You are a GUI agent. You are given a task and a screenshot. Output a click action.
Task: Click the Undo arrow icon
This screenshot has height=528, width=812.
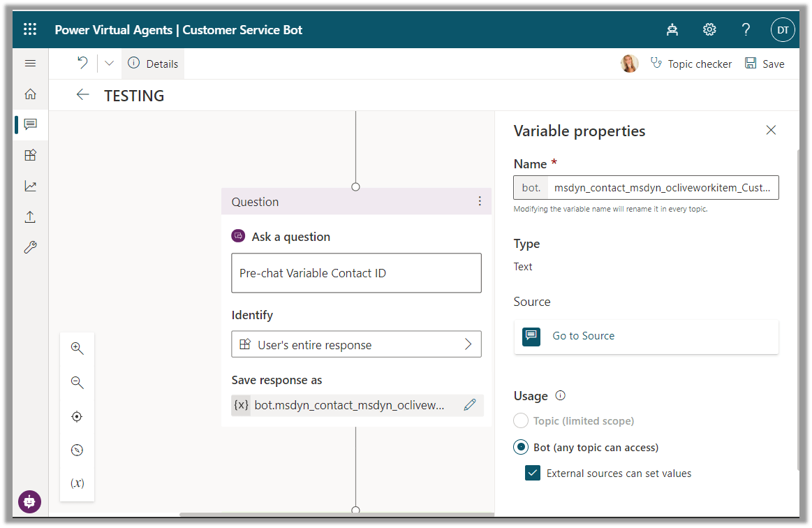point(82,64)
